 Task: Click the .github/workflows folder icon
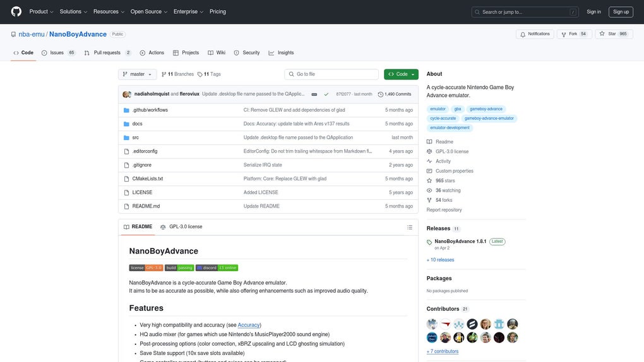126,110
